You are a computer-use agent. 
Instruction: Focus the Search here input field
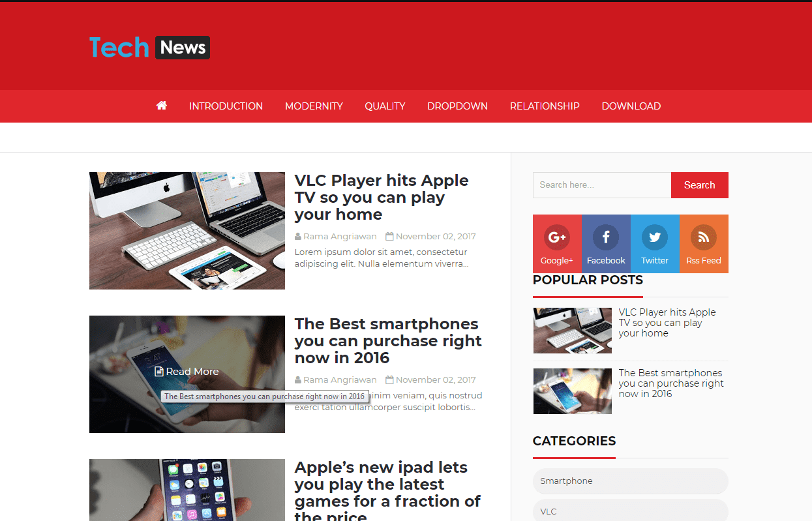click(602, 185)
